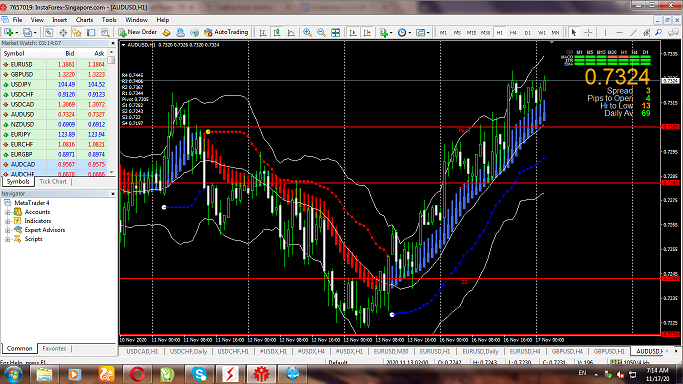Draw a trendline tool
Screen dimensions: 683x384
[x=633, y=33]
